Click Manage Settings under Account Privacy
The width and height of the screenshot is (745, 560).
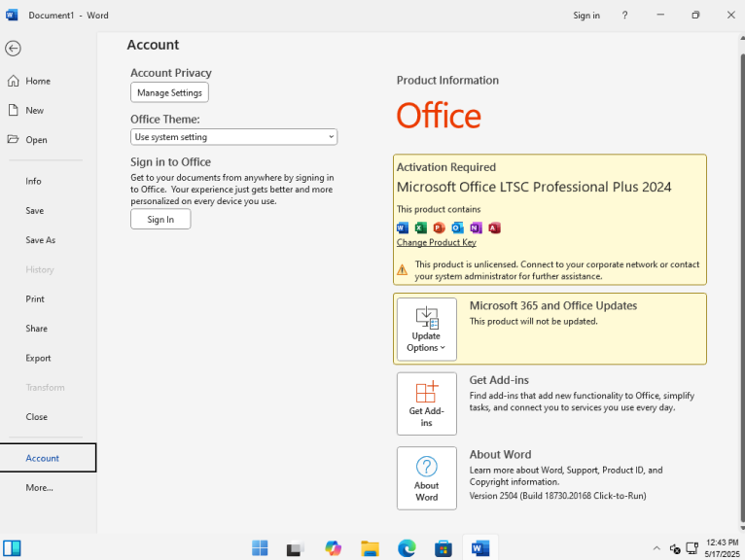pos(169,92)
